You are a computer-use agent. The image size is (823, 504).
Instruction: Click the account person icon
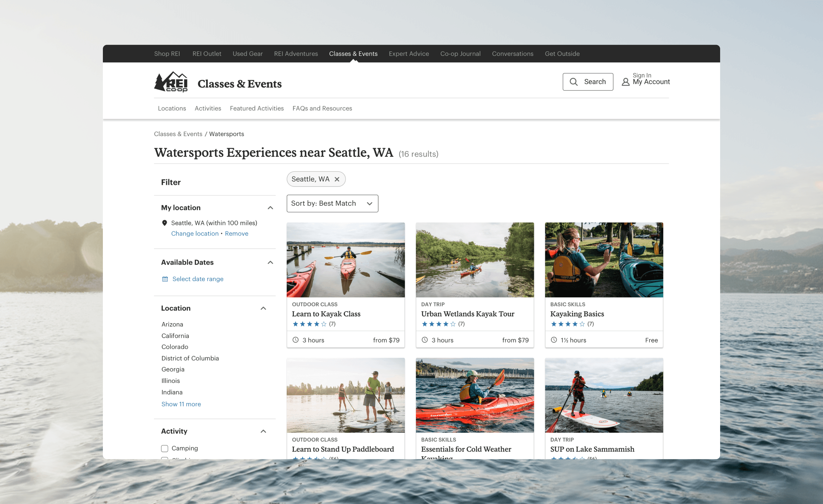pyautogui.click(x=626, y=82)
